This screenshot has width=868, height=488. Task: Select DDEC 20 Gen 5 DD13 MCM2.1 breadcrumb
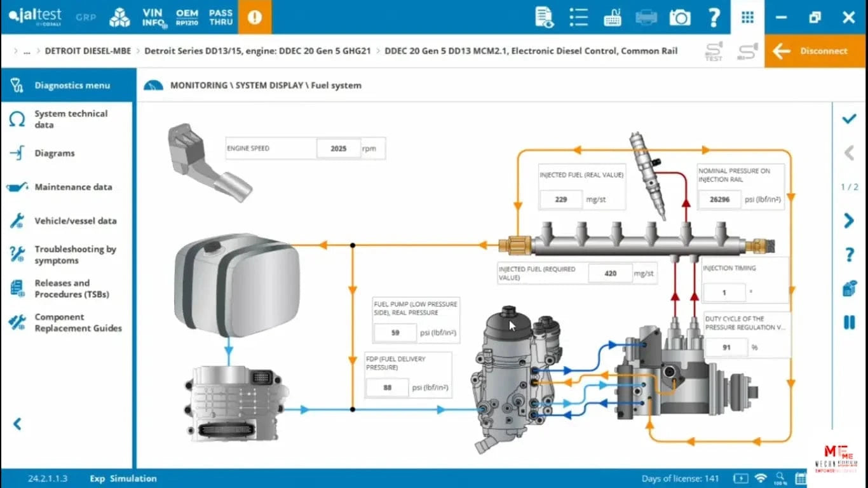point(531,51)
